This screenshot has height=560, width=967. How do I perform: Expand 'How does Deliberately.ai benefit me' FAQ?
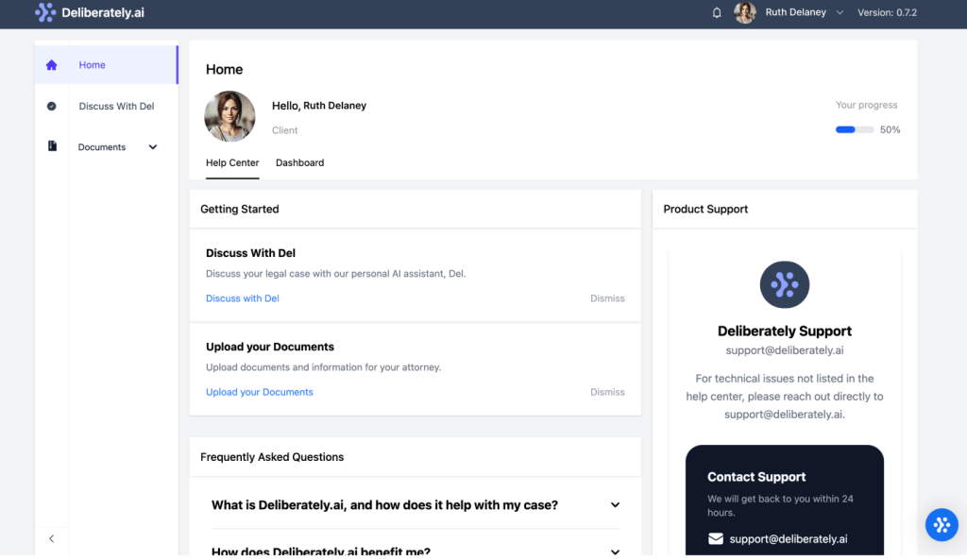coord(615,552)
